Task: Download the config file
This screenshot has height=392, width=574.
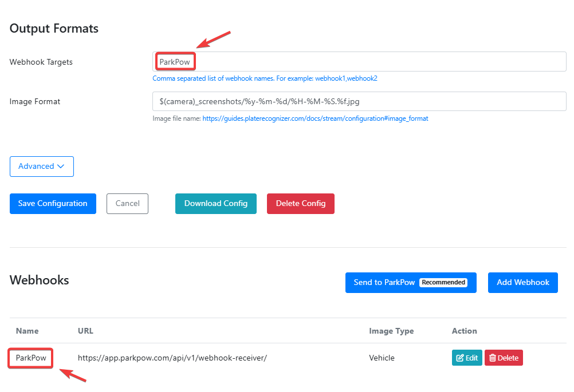Action: [x=215, y=204]
